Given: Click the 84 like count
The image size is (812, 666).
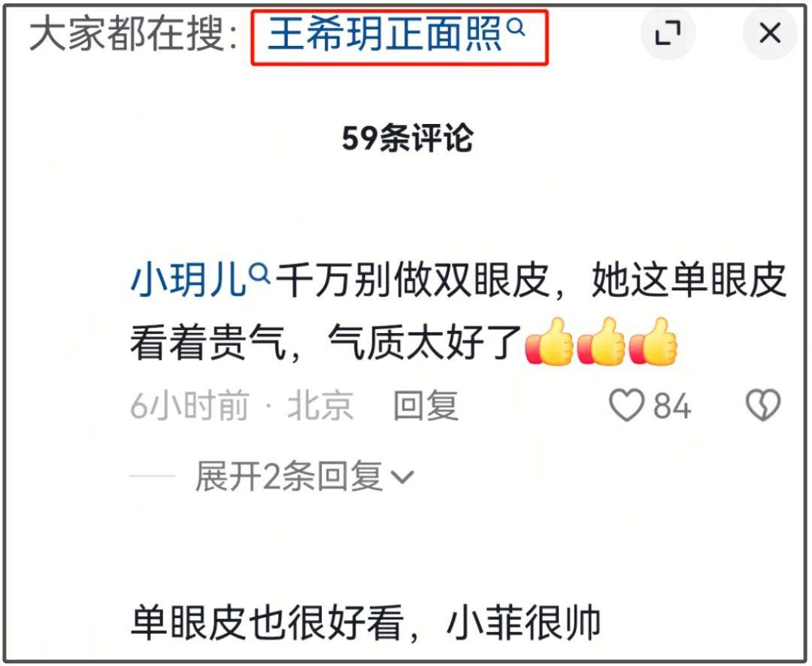Looking at the screenshot, I should (672, 405).
